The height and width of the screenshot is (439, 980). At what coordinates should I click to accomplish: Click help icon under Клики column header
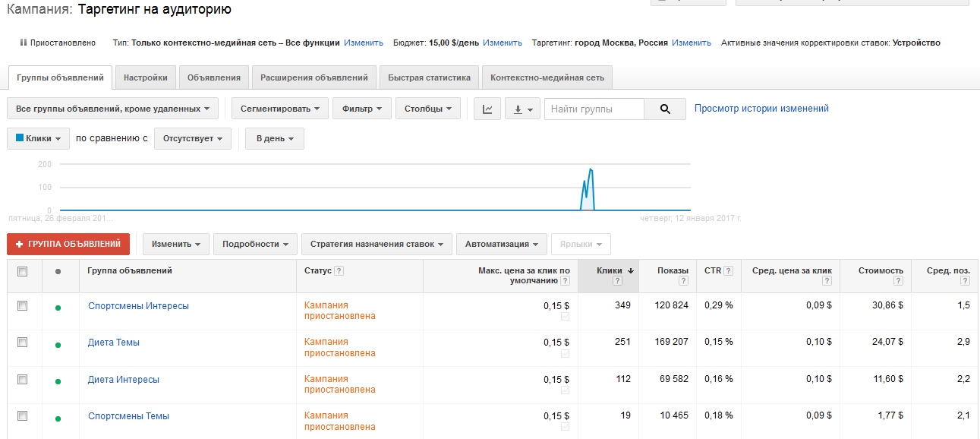617,282
